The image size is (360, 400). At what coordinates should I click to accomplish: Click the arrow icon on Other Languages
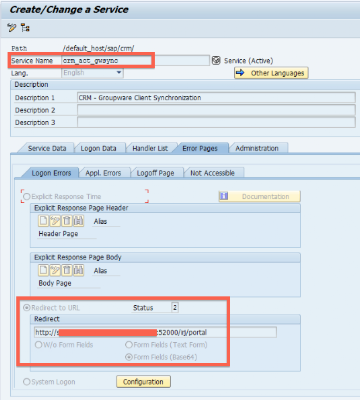pos(240,73)
